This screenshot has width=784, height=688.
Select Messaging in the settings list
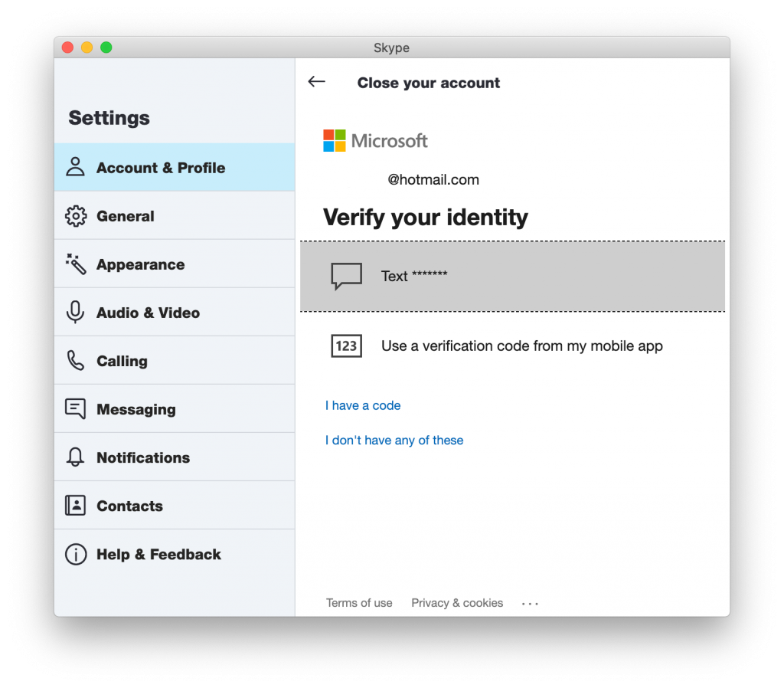[x=175, y=409]
